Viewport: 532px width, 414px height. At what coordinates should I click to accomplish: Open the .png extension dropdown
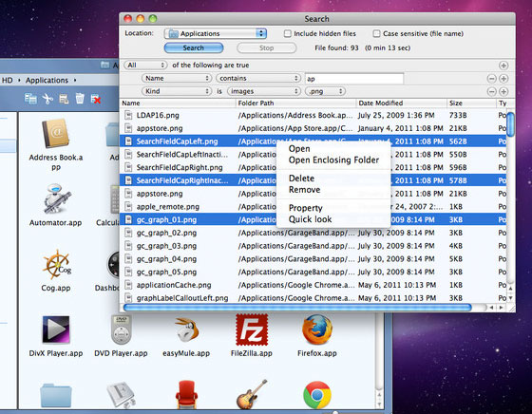tap(325, 91)
